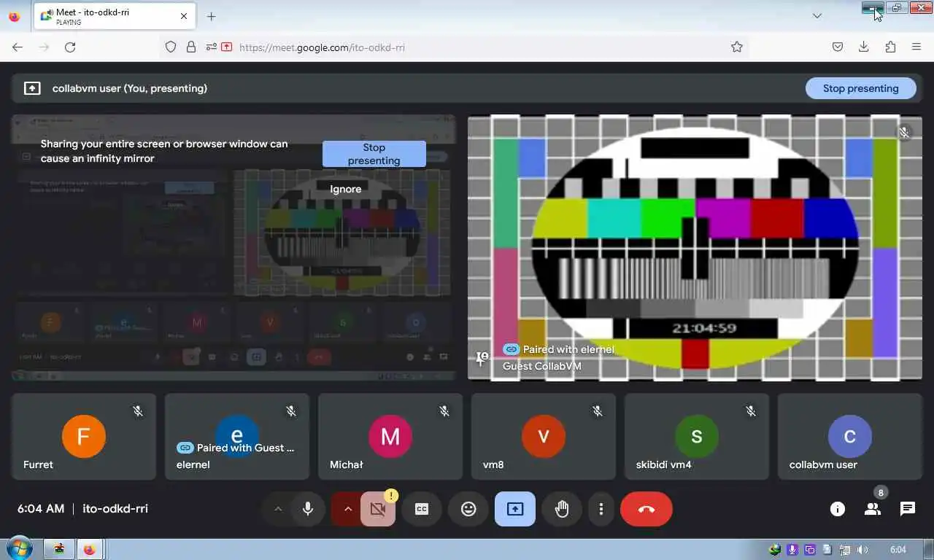Click muted mic icon on Guest CollabVM tile
Image resolution: width=934 pixels, height=560 pixels.
click(x=904, y=133)
